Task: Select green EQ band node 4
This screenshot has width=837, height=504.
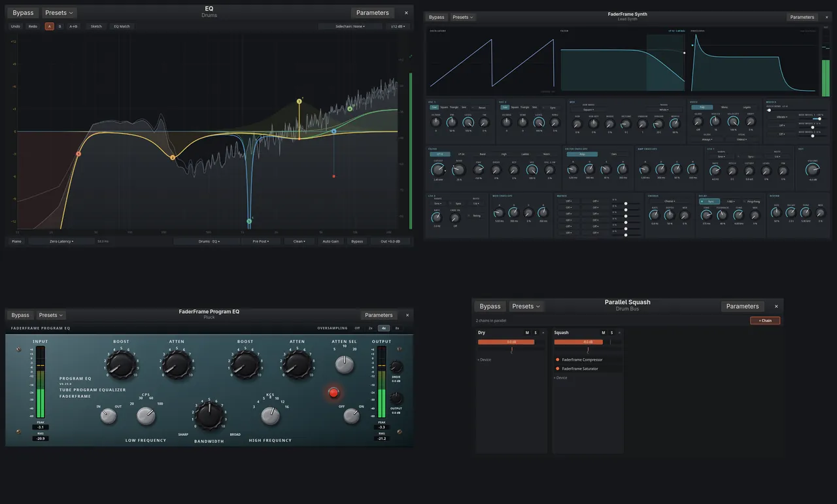Action: (x=350, y=109)
